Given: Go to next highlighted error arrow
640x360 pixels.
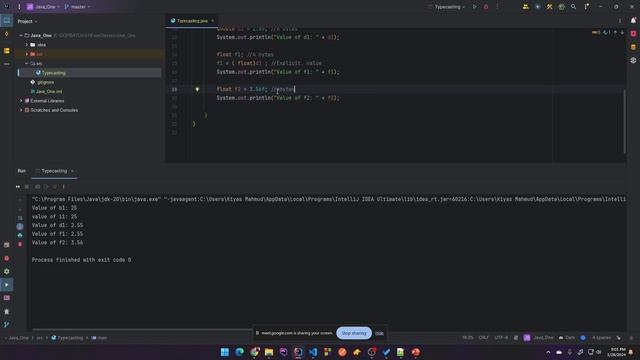Looking at the screenshot, I should (x=622, y=32).
